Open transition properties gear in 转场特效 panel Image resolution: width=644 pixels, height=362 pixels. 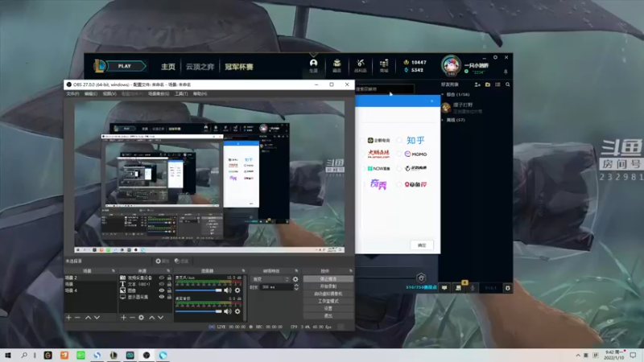click(295, 279)
